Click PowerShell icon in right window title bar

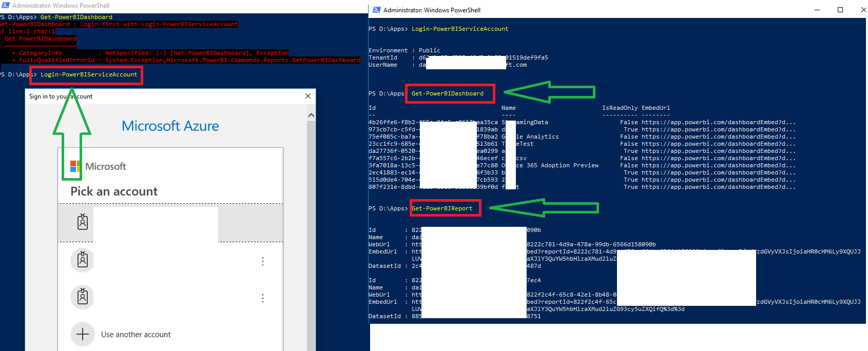(377, 10)
